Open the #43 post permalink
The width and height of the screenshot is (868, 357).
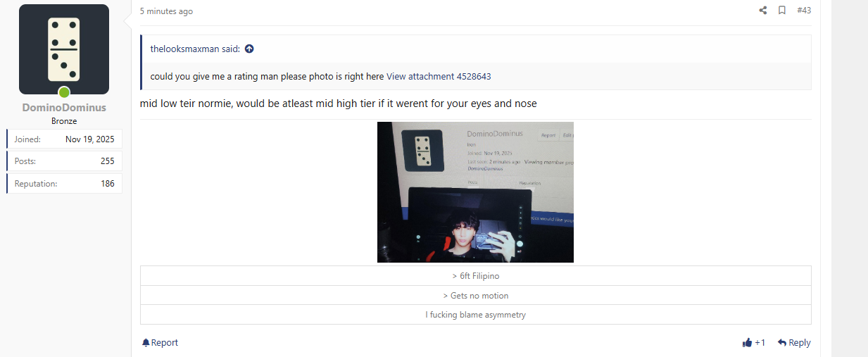click(804, 11)
